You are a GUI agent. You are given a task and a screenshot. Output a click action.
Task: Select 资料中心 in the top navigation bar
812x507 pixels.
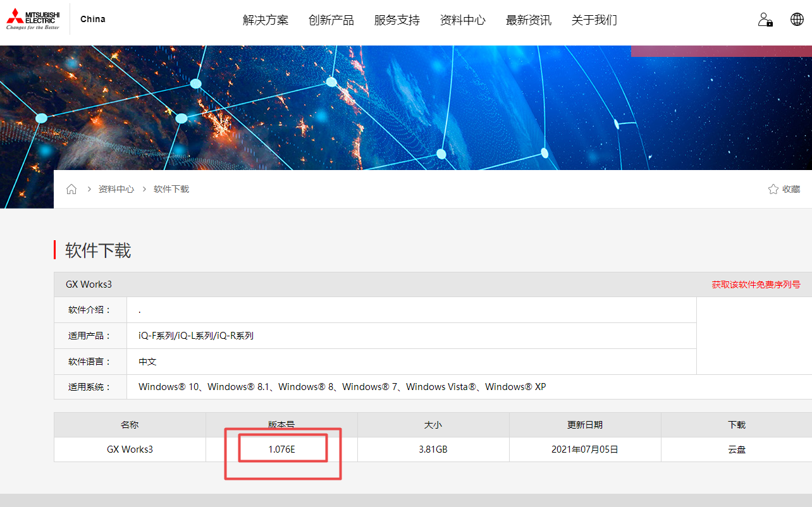point(463,20)
